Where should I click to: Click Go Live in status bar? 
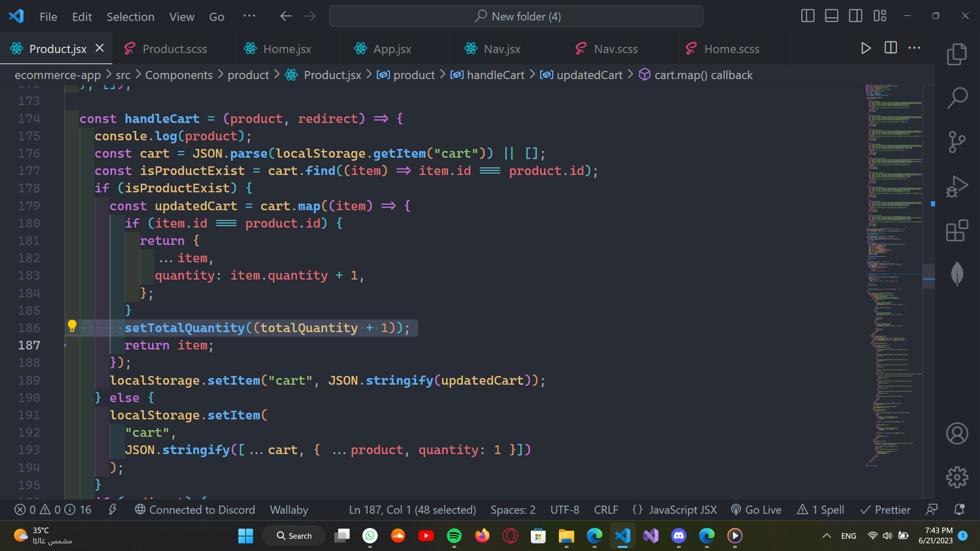tap(756, 510)
